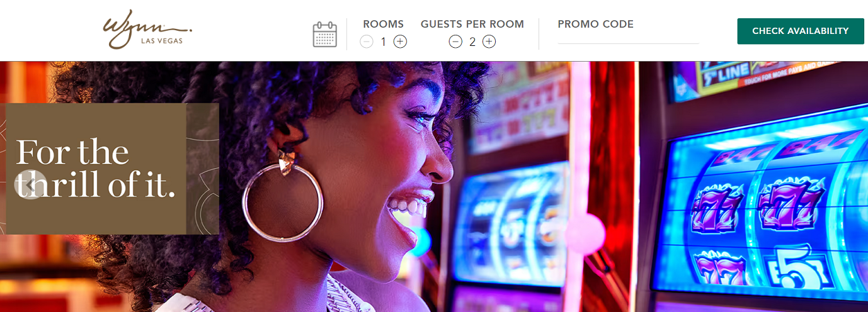Select the guests count value 2
This screenshot has width=868, height=312.
click(x=472, y=42)
